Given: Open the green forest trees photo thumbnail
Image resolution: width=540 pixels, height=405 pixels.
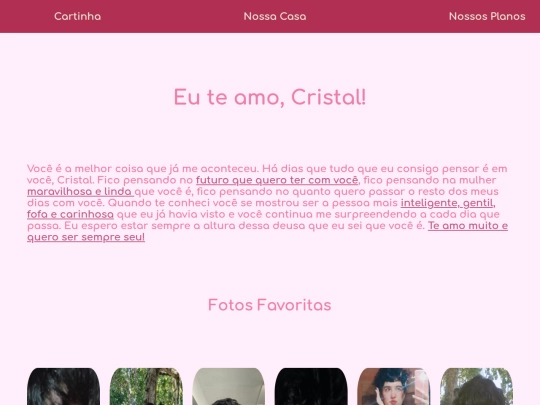Looking at the screenshot, I should pyautogui.click(x=146, y=386).
